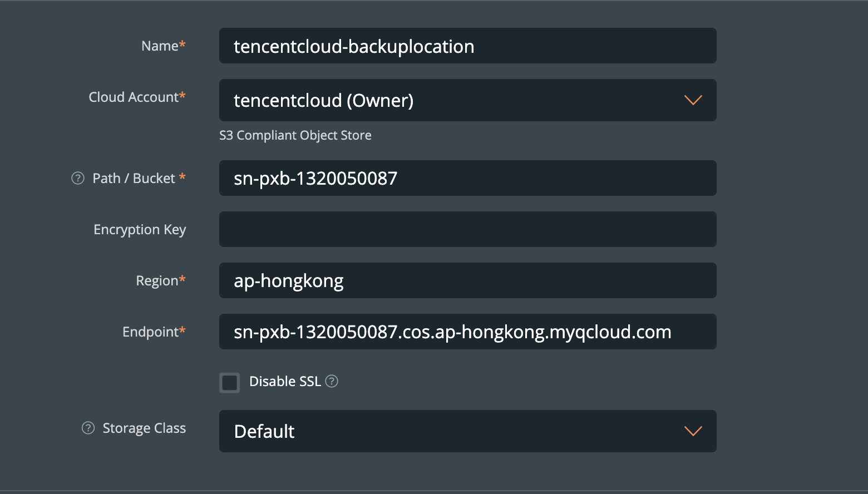Click the Region field showing ap-hongkong

click(x=467, y=280)
